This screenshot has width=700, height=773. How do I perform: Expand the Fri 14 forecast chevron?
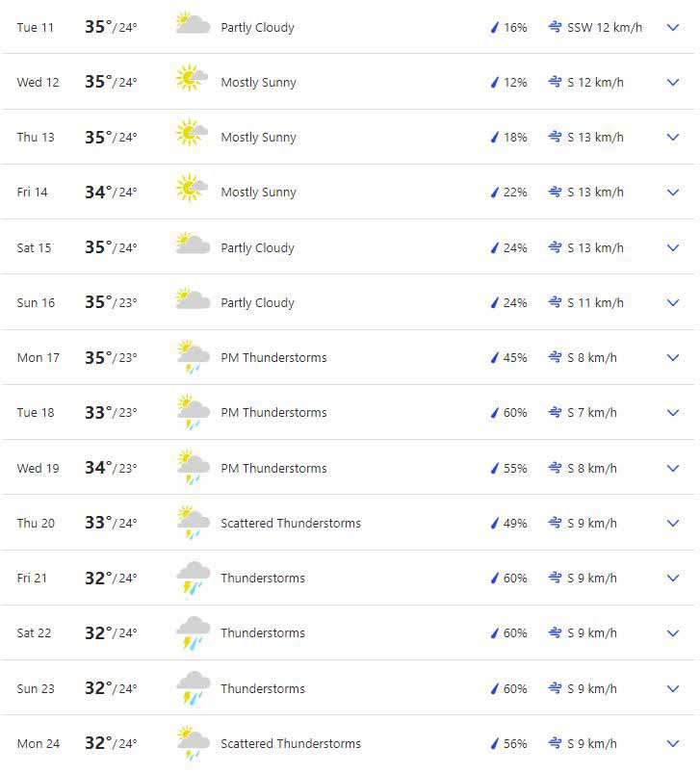(673, 193)
